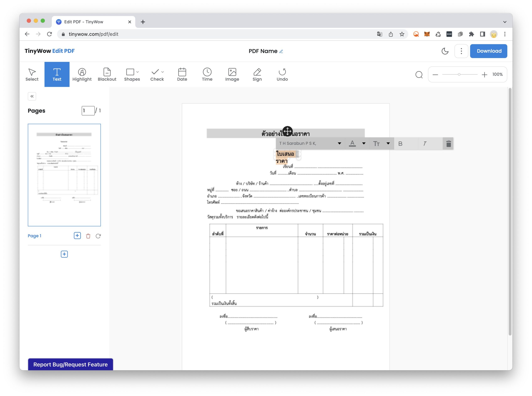This screenshot has width=532, height=396.
Task: Toggle dark mode moon icon
Action: (445, 51)
